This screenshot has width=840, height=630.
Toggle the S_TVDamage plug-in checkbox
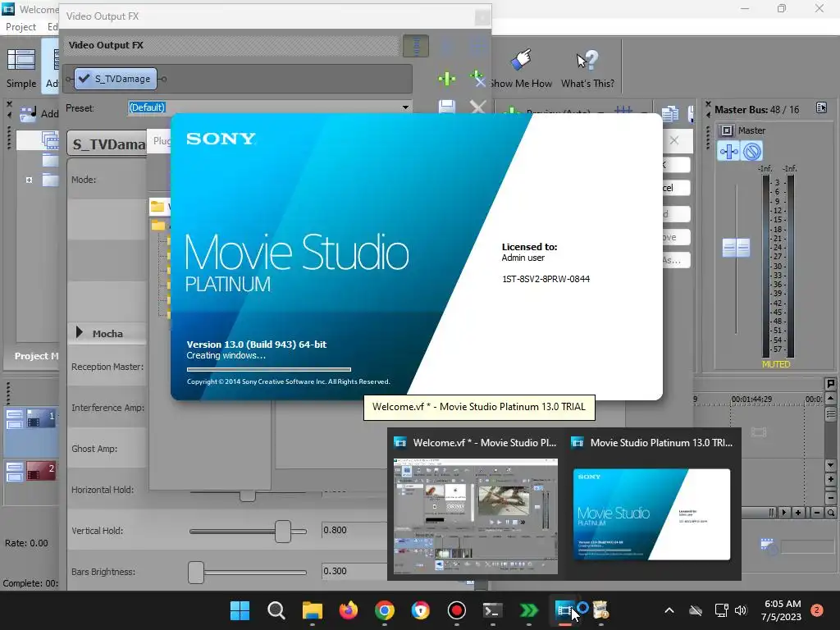coord(84,79)
